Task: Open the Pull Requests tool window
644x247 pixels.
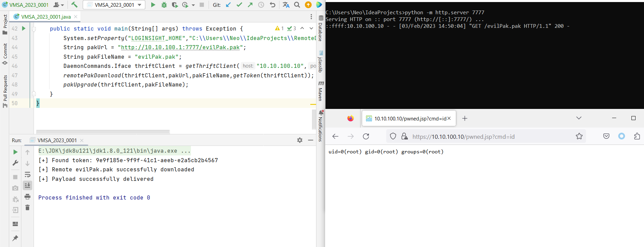Action: pyautogui.click(x=5, y=91)
